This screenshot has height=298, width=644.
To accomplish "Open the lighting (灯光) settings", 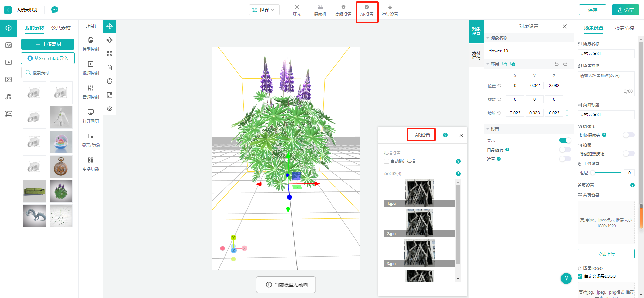I will pos(297,10).
